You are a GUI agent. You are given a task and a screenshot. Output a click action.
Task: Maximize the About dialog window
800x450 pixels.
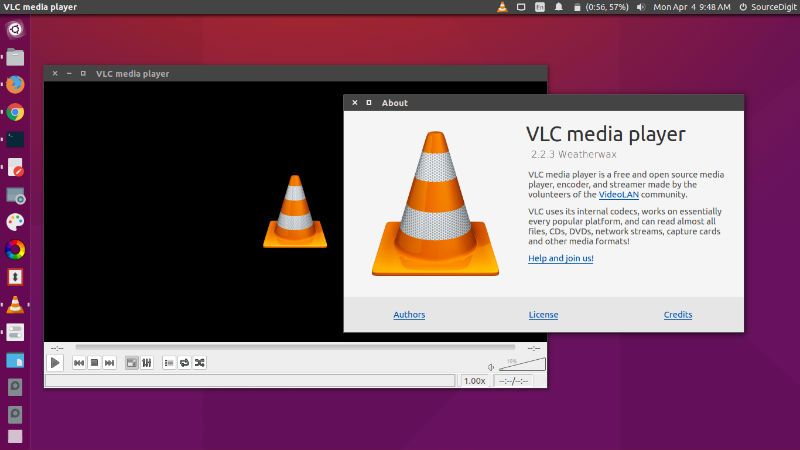tap(369, 103)
